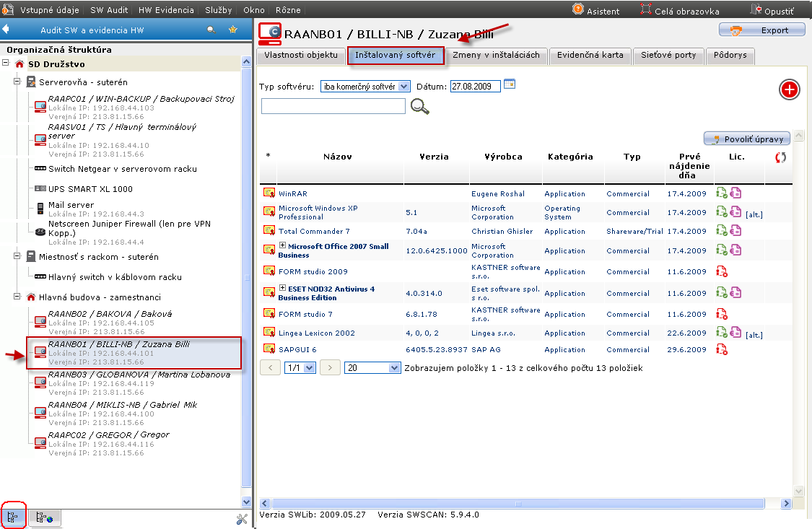Open the Pôdorys tab
The height and width of the screenshot is (529, 812).
730,56
